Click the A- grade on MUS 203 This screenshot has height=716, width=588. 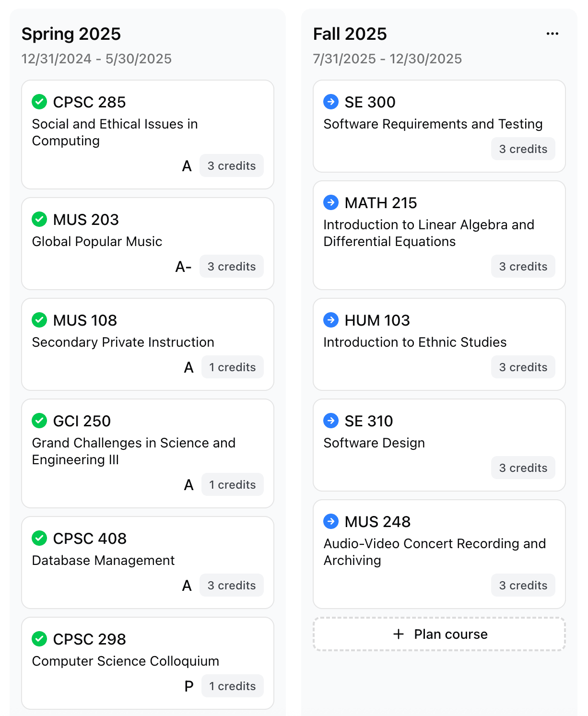183,267
